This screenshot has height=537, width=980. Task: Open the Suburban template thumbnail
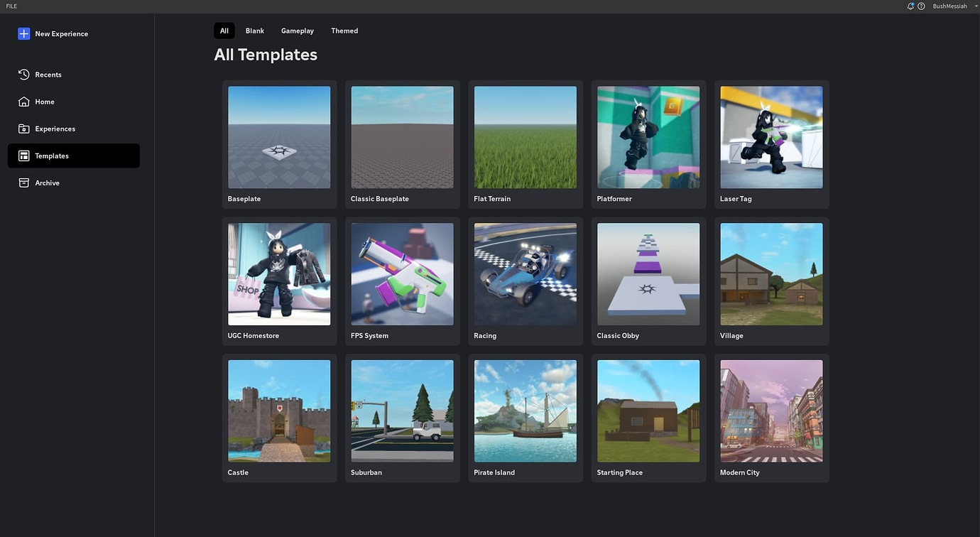coord(402,411)
